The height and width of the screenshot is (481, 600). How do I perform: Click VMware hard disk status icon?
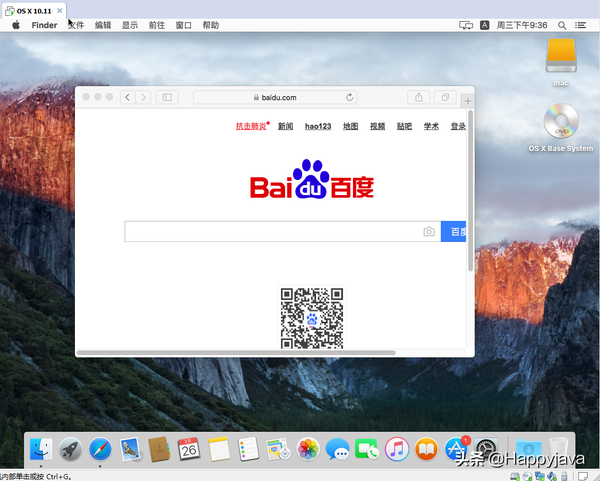coord(515,476)
